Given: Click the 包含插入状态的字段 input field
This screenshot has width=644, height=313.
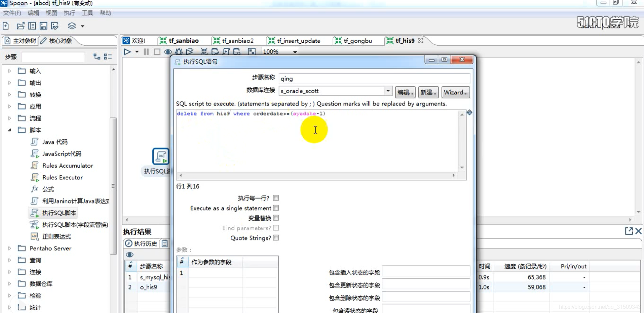Looking at the screenshot, I should pyautogui.click(x=426, y=272).
